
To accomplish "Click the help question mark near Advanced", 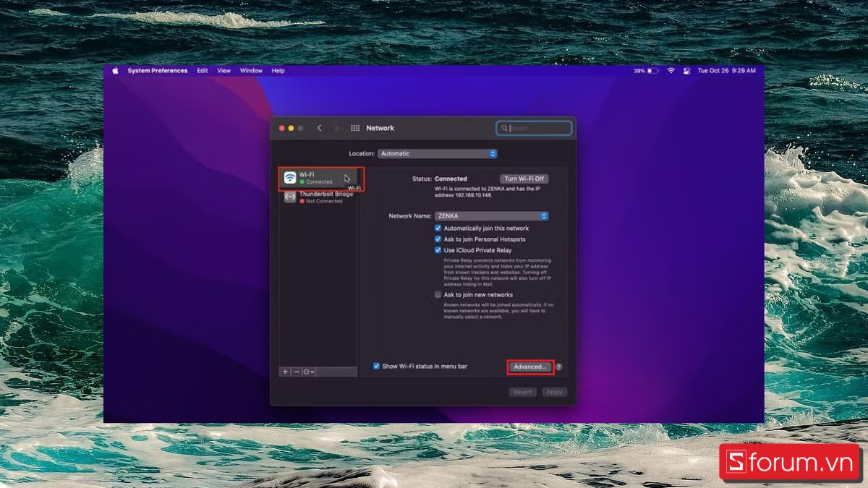I will pos(560,367).
